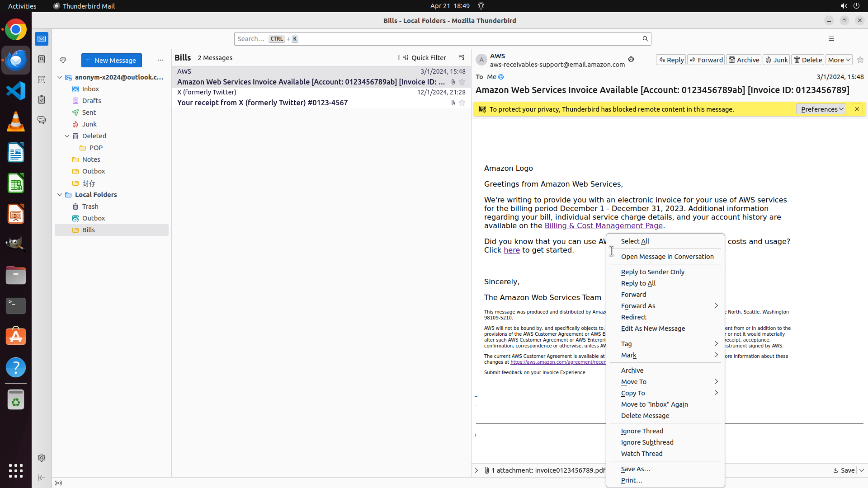868x488 pixels.
Task: Click the Get Messages cloud icon
Action: tap(63, 60)
